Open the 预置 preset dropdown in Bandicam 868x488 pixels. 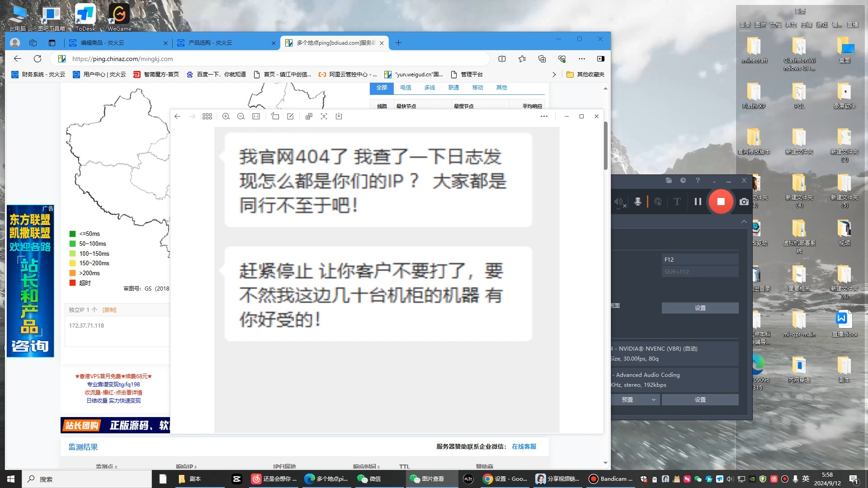[x=634, y=399]
